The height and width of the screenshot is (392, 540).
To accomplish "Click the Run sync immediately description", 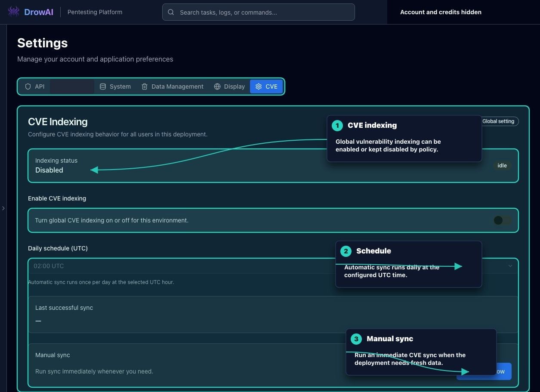I will point(94,371).
